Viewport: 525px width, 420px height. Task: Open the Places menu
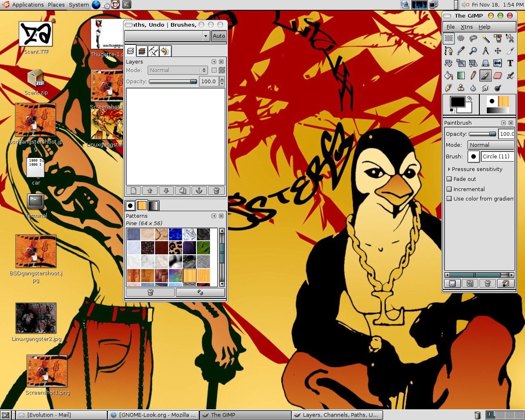[x=56, y=5]
